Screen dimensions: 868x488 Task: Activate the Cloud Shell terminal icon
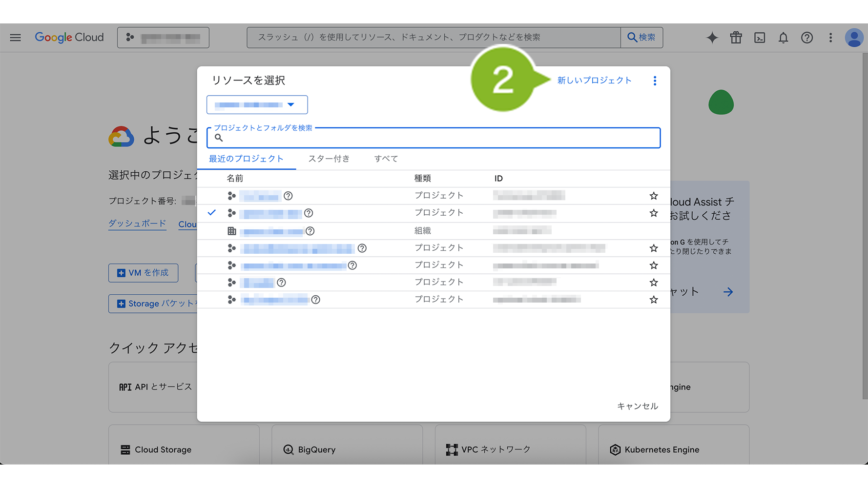click(760, 38)
